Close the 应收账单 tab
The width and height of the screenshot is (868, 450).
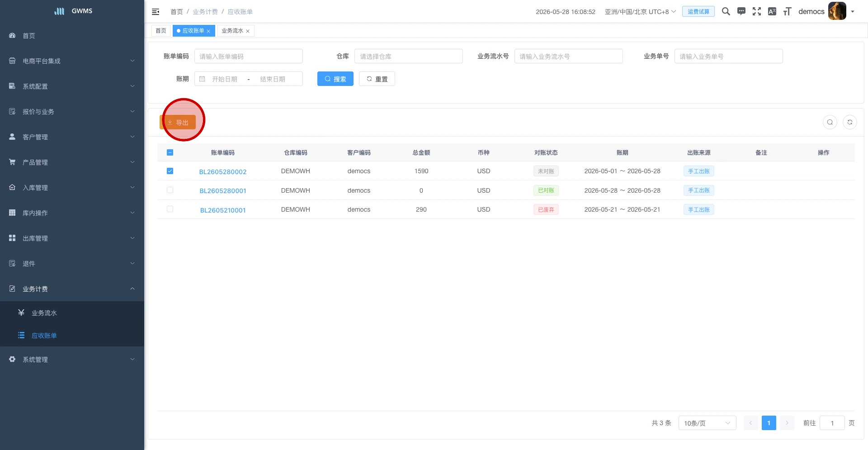[208, 31]
